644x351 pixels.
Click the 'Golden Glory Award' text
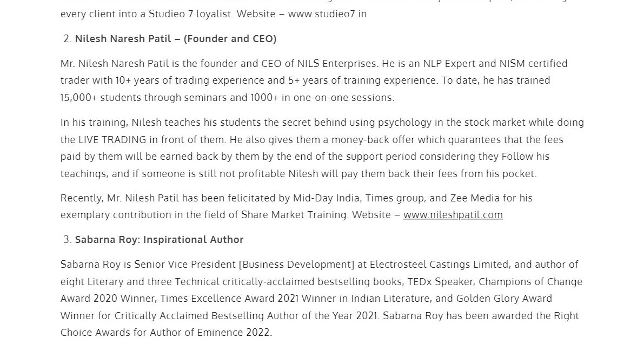click(x=504, y=299)
